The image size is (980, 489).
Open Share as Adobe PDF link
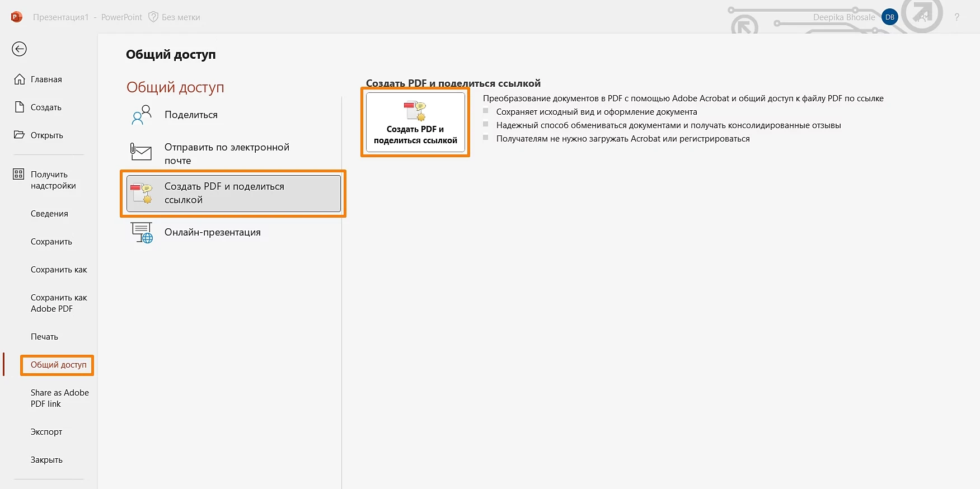pos(59,398)
